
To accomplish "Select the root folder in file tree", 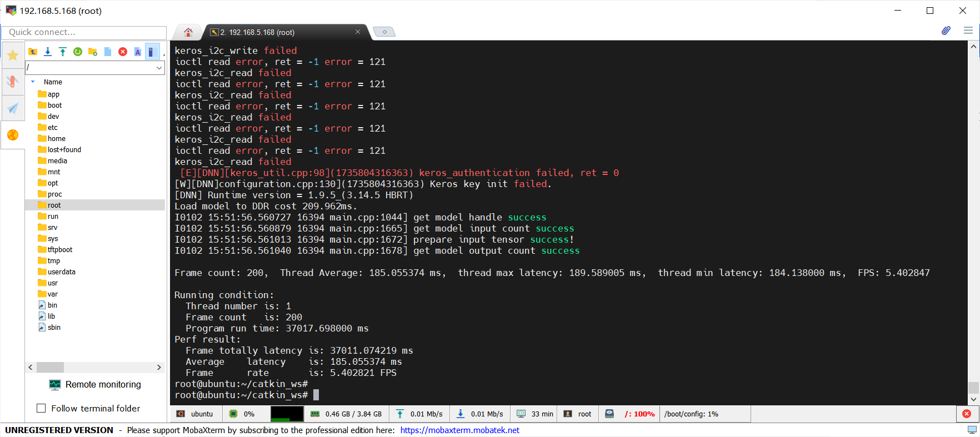I will (54, 205).
